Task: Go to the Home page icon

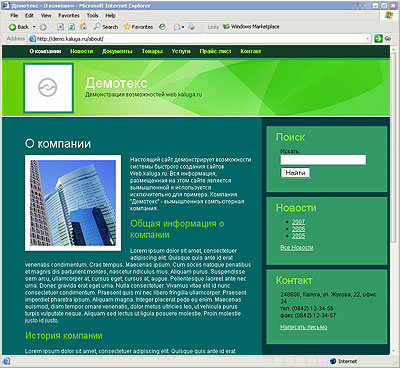Action: point(83,27)
